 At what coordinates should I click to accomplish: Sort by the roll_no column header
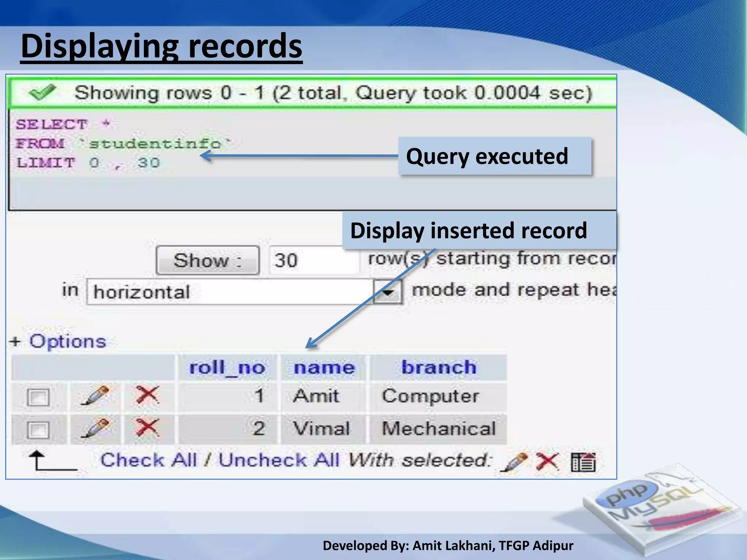click(x=227, y=367)
